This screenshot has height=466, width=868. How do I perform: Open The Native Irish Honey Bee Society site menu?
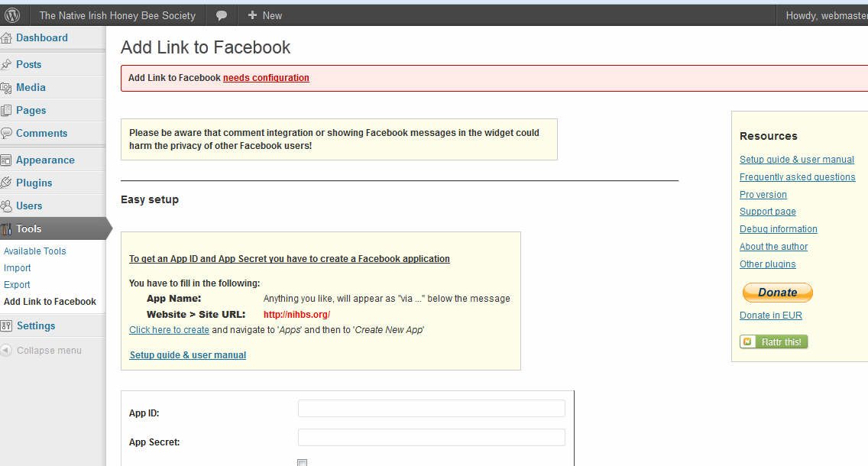click(118, 15)
